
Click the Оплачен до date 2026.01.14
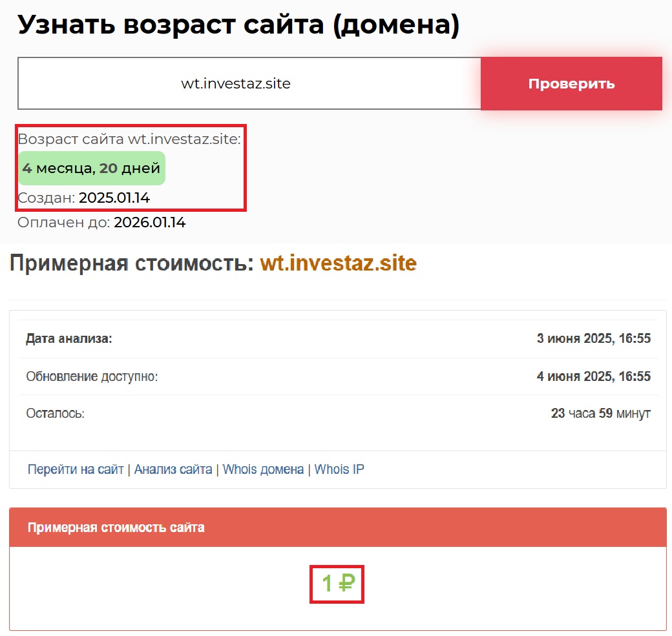click(x=150, y=223)
